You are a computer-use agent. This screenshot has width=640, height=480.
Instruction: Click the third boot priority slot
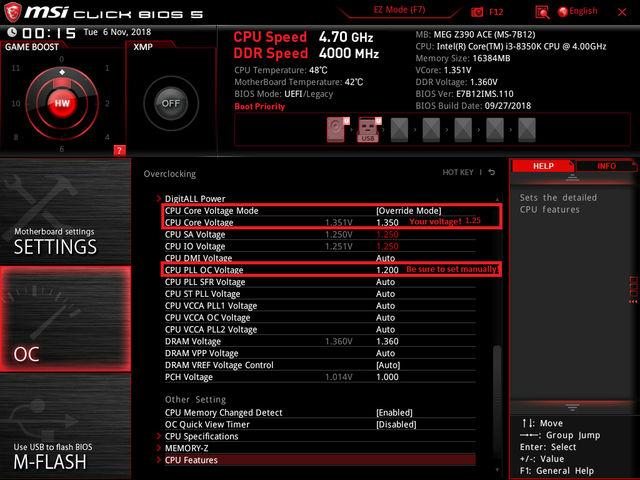399,129
